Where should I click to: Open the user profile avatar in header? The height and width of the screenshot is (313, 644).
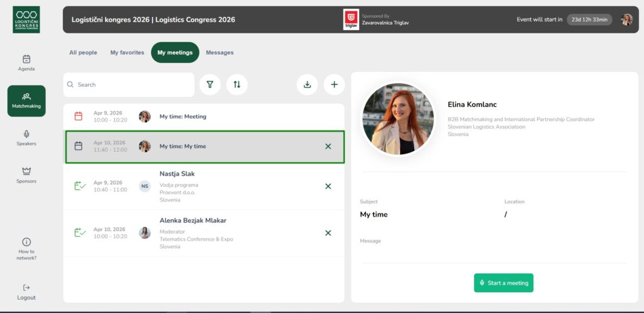pyautogui.click(x=626, y=20)
